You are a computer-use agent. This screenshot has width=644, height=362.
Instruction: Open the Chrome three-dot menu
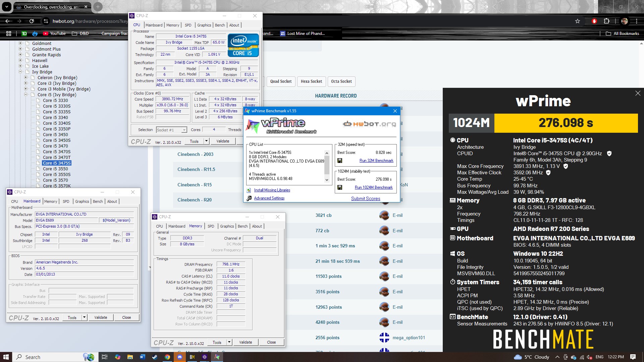(636, 21)
